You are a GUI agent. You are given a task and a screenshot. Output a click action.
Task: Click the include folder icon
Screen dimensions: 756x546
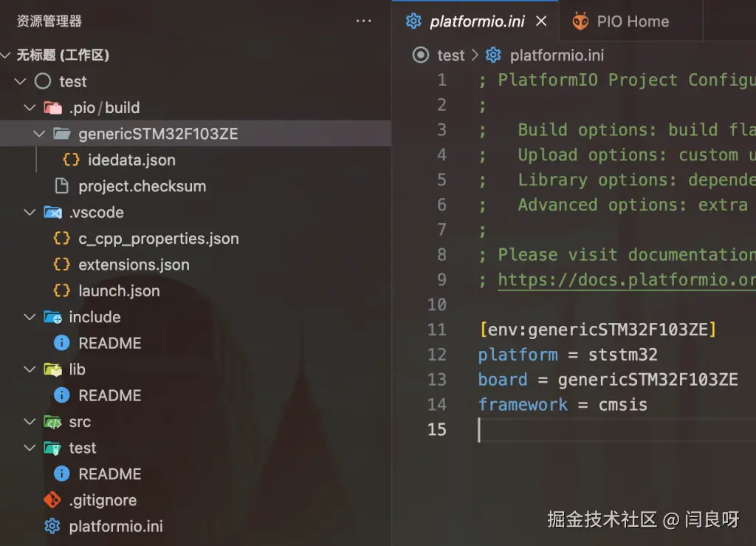(52, 317)
